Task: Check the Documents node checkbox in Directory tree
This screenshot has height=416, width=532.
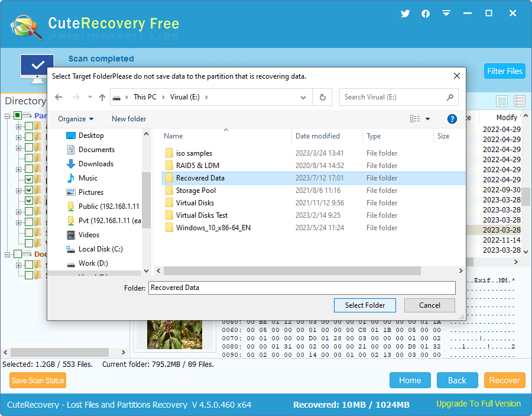Action: tap(18, 254)
